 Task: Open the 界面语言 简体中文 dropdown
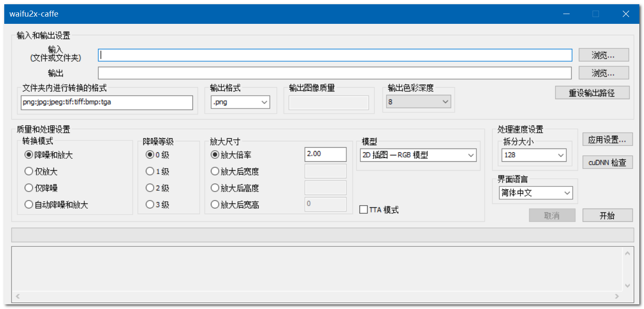pyautogui.click(x=536, y=193)
